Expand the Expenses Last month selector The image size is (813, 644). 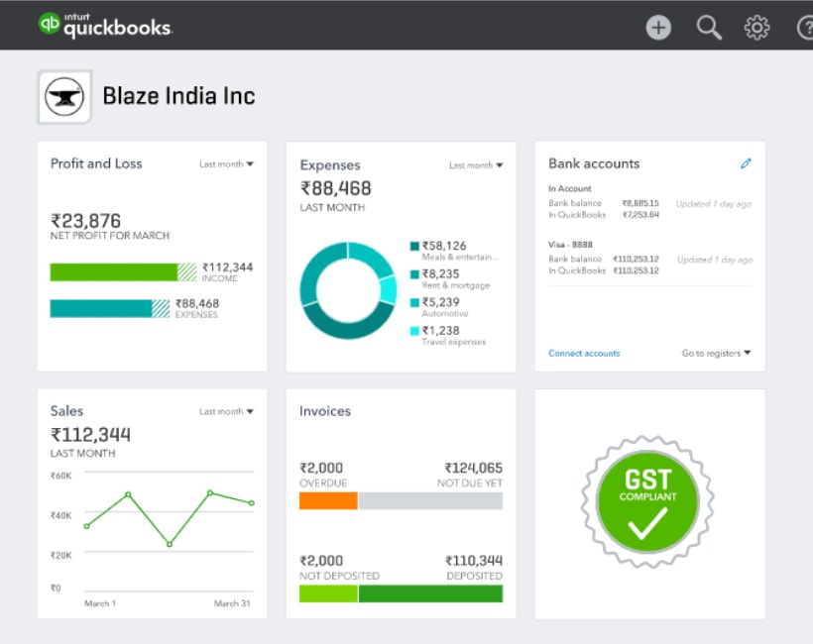tap(475, 164)
